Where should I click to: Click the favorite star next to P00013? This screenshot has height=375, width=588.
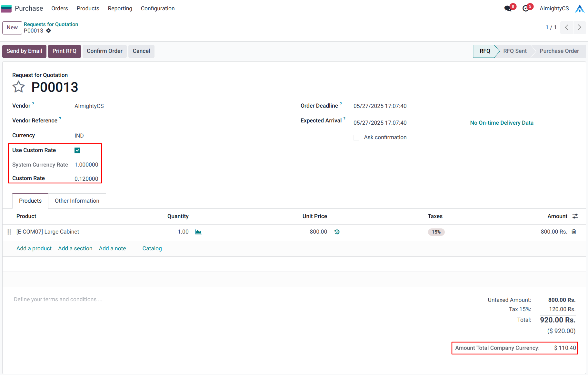pyautogui.click(x=18, y=87)
